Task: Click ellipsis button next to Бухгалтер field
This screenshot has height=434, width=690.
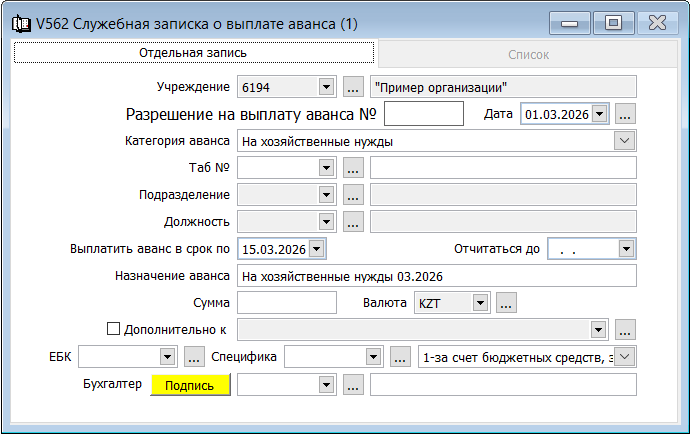Action: coord(352,384)
